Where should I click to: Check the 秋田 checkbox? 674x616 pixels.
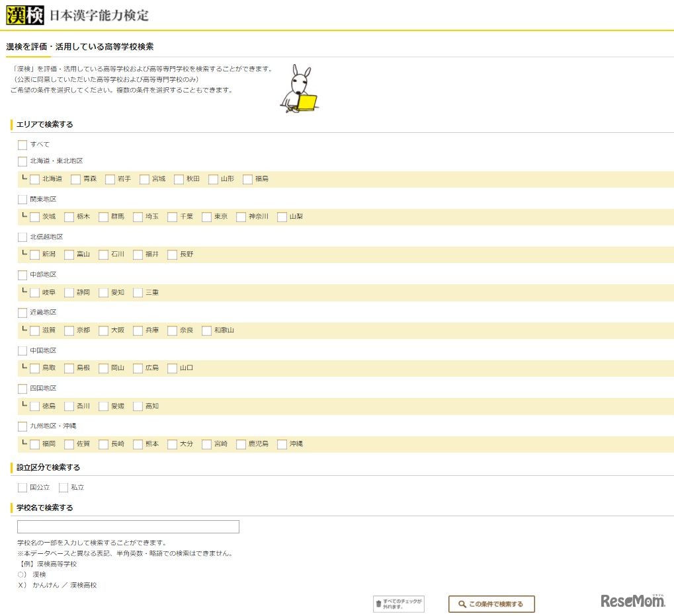pyautogui.click(x=179, y=179)
